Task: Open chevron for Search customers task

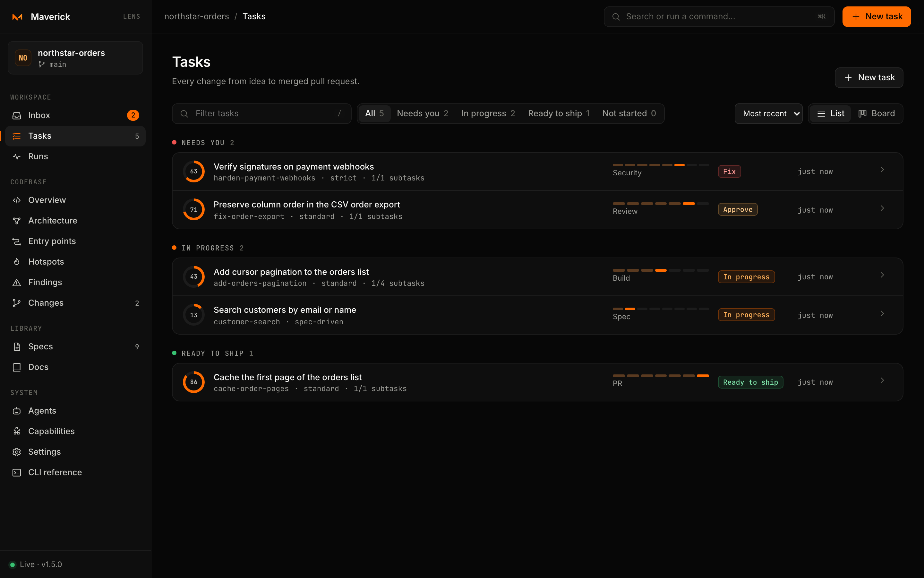Action: (882, 313)
